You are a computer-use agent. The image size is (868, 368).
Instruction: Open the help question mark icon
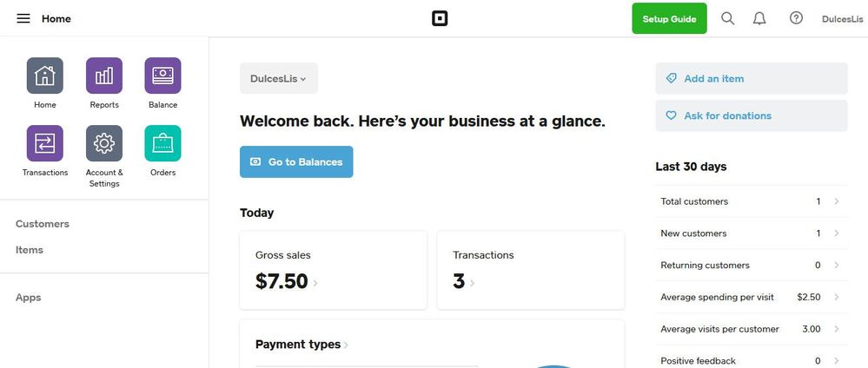(x=796, y=18)
